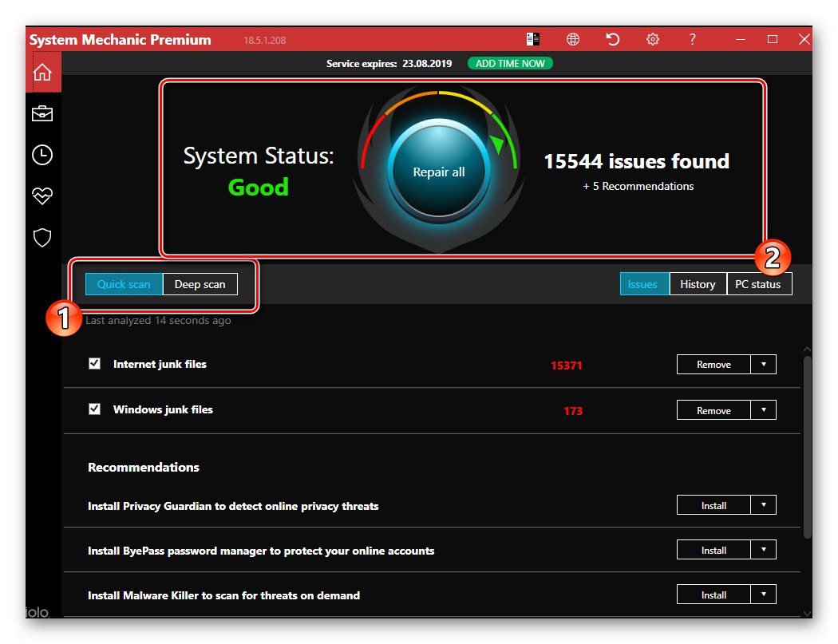Screen dimensions: 838x644
Task: Open the Security shield sidebar icon
Action: coord(42,237)
